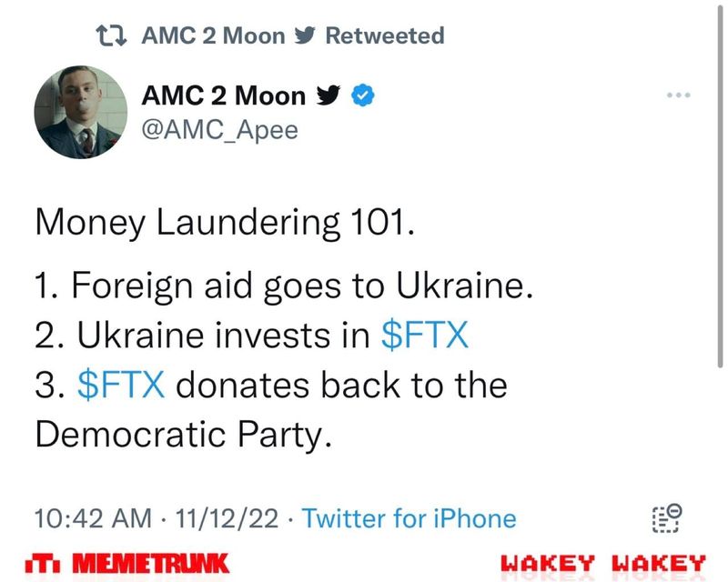Click the Retweeted label at top
Screen dimensions: 728x582
click(x=385, y=36)
